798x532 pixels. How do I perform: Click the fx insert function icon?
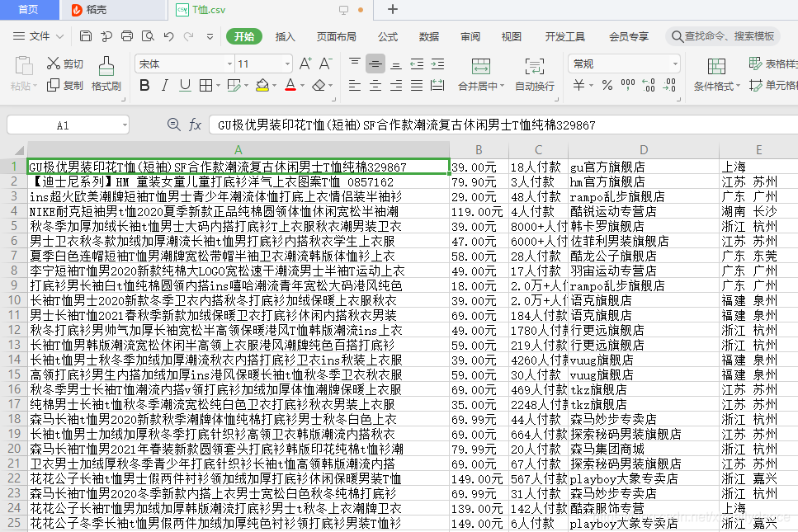pyautogui.click(x=196, y=125)
